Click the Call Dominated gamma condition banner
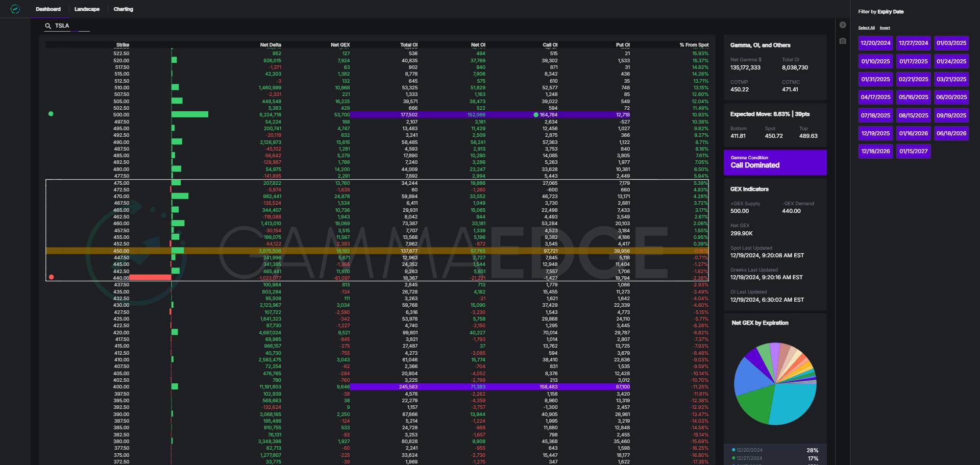This screenshot has height=465, width=980. point(775,162)
